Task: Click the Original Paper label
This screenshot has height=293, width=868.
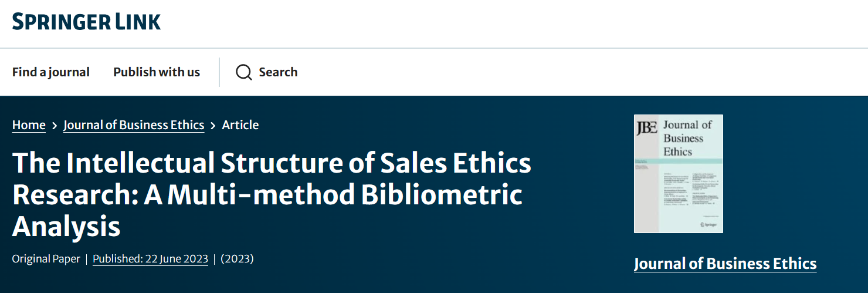Action: click(x=46, y=259)
